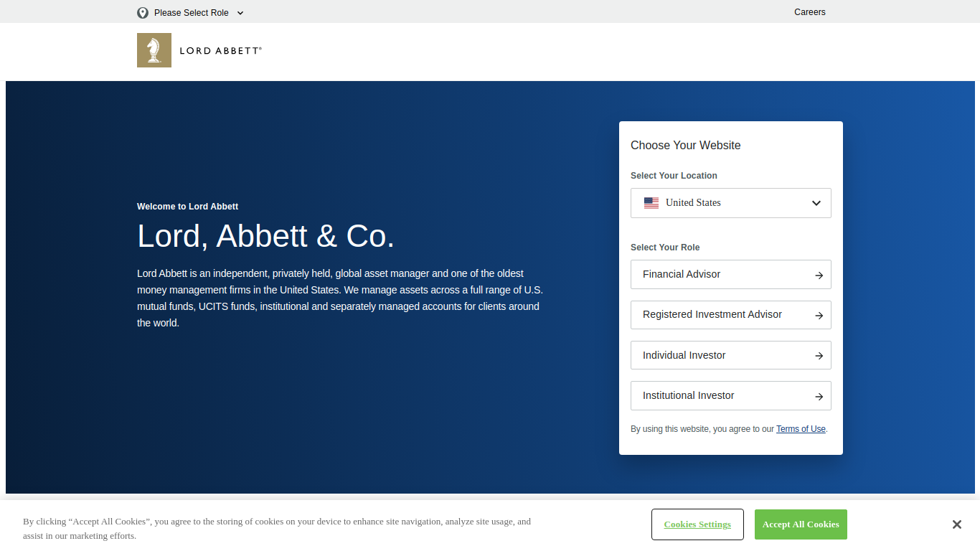Click the location pin icon in top bar
This screenshot has width=980, height=551.
(x=143, y=13)
